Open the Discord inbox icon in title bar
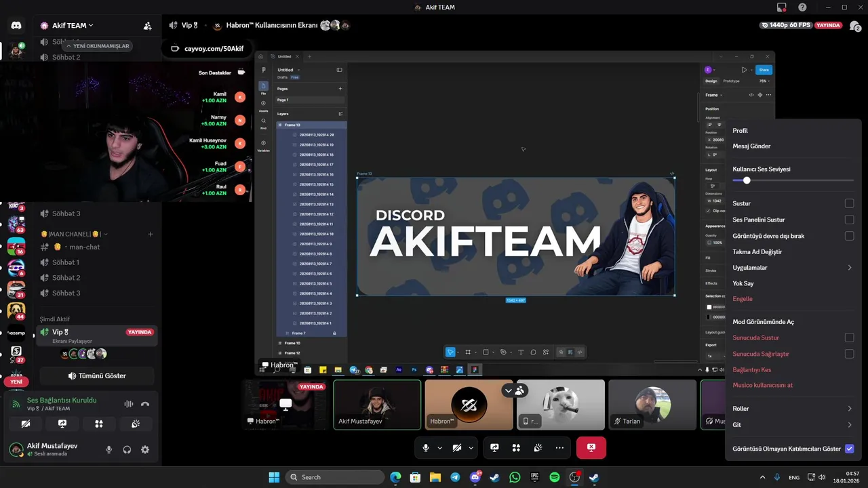Screen dimensions: 868x488 pyautogui.click(x=782, y=7)
